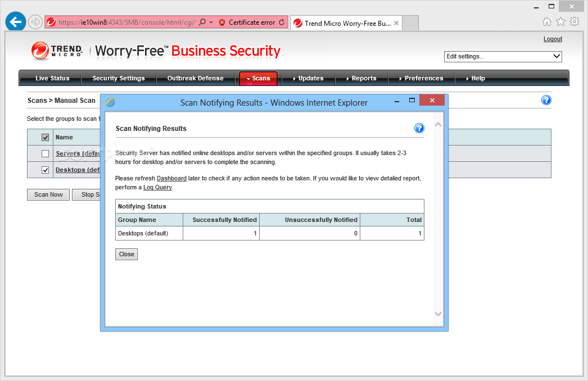
Task: Click the Name column header in groups table
Action: click(64, 137)
